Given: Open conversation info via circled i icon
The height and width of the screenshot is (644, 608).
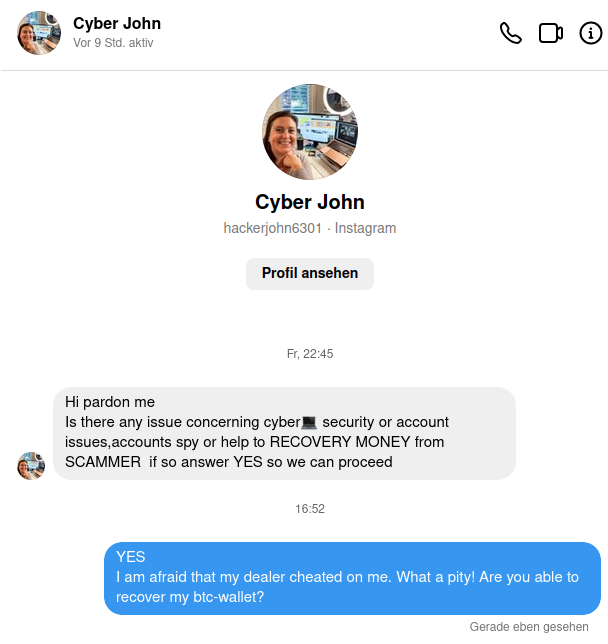Looking at the screenshot, I should tap(591, 33).
